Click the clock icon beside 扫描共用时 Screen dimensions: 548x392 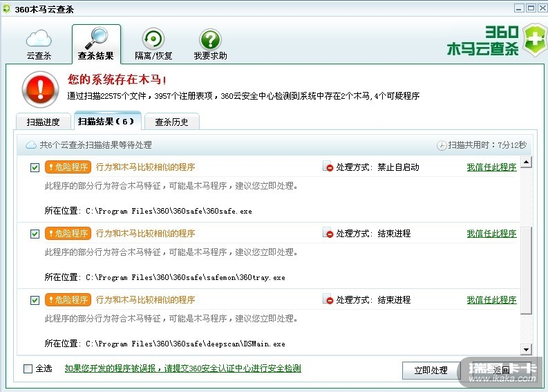[x=442, y=145]
